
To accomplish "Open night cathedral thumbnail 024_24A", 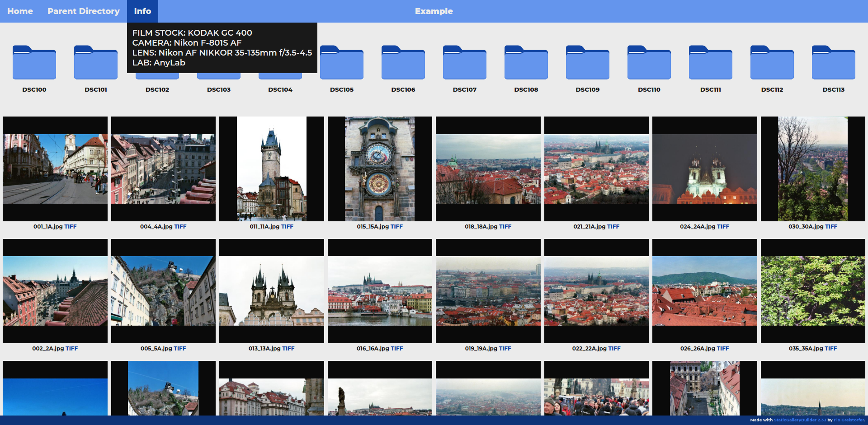I will point(704,169).
